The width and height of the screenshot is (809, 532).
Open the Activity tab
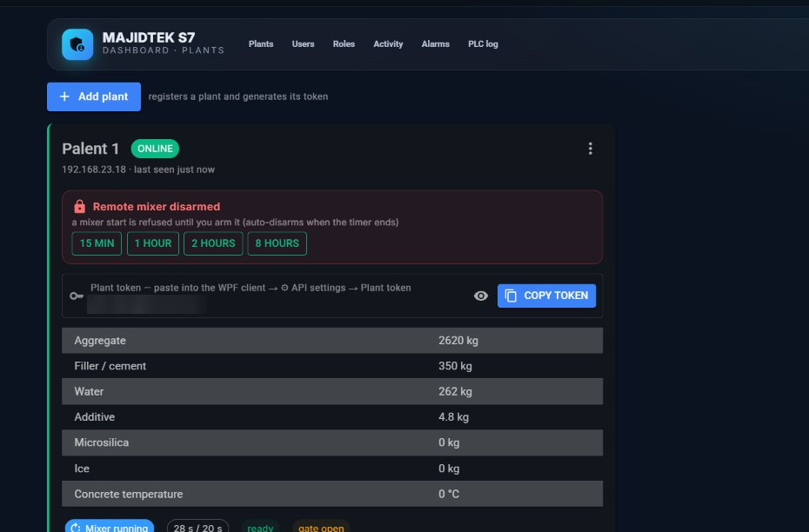(388, 44)
